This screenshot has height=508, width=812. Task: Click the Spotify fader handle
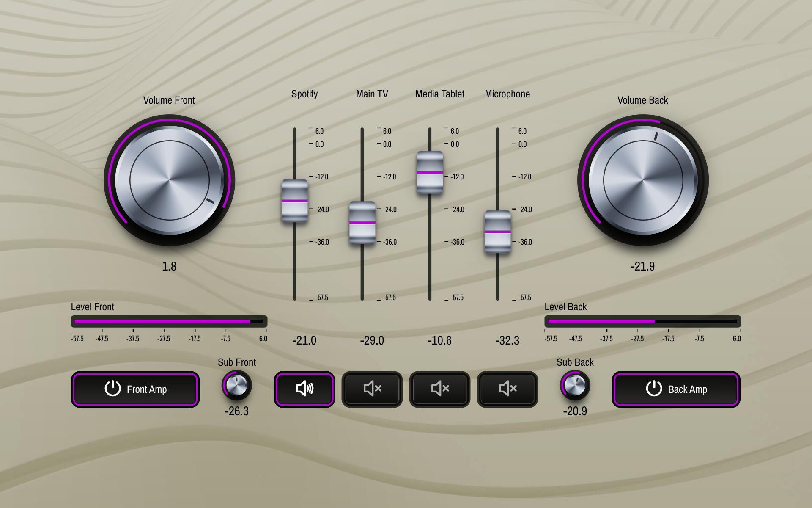[x=294, y=201]
